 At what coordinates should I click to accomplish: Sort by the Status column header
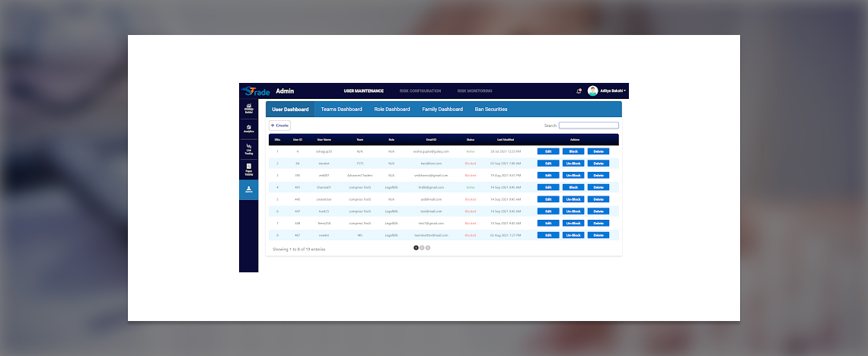tap(471, 140)
